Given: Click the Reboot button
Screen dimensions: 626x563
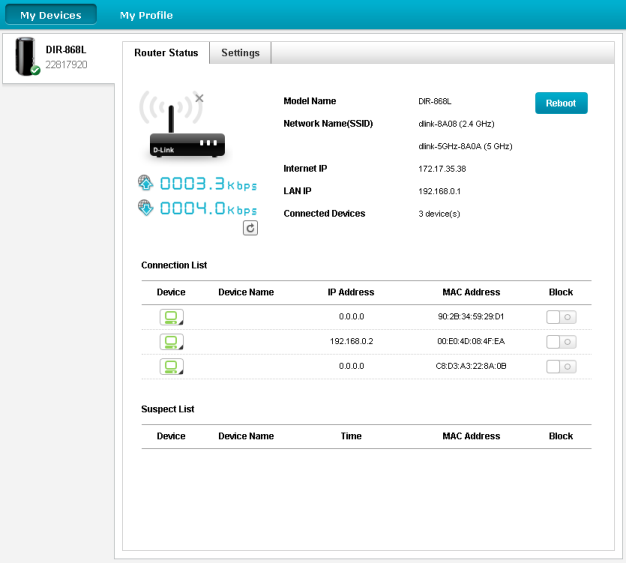Looking at the screenshot, I should pos(561,103).
